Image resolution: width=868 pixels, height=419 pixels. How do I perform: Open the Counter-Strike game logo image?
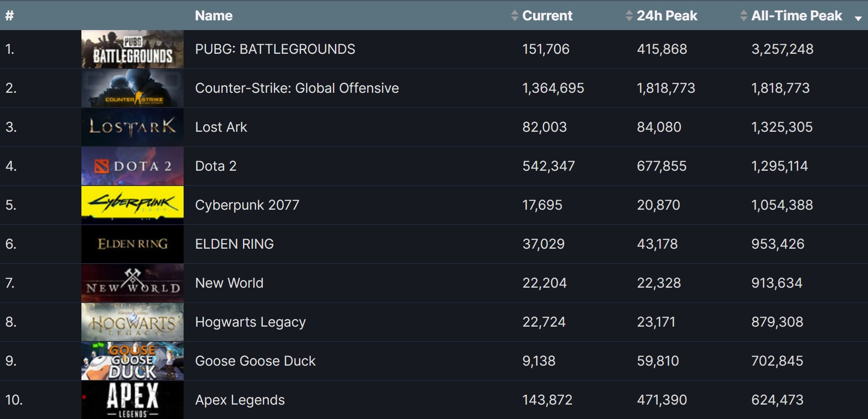[x=132, y=88]
